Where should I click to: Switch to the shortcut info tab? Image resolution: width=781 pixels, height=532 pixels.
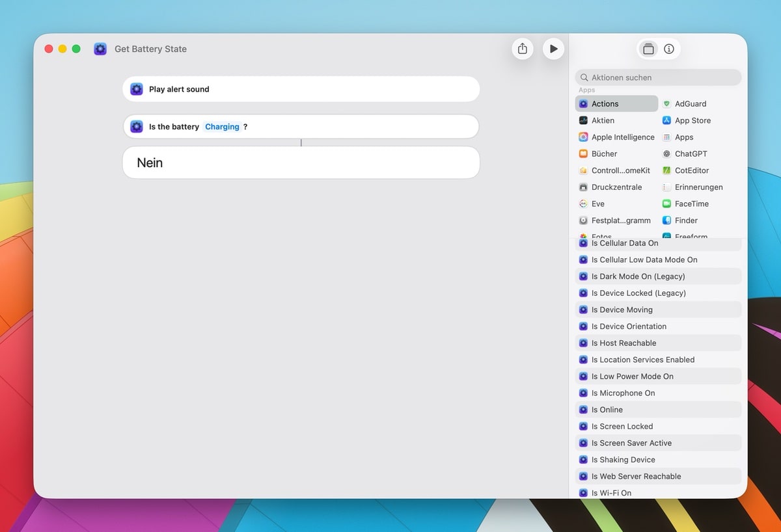(670, 48)
